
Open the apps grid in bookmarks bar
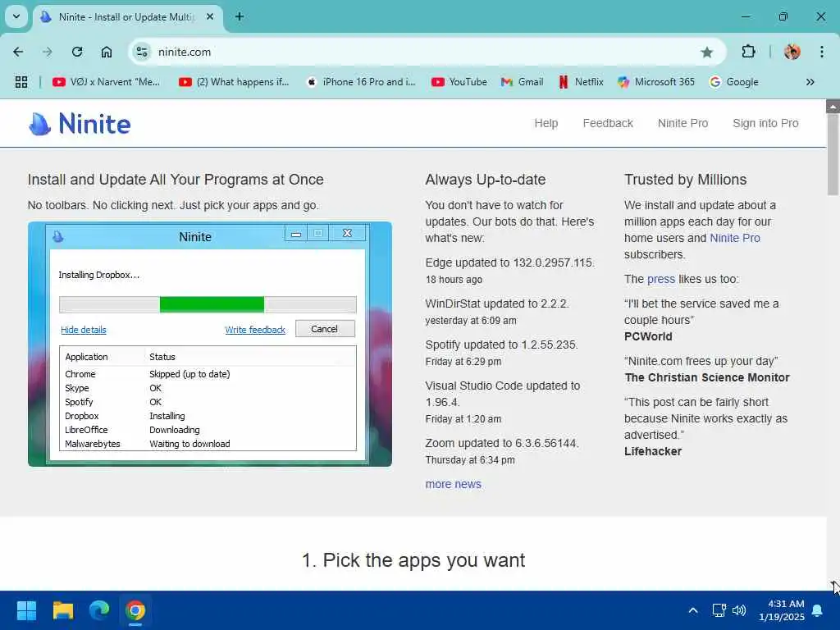tap(21, 82)
